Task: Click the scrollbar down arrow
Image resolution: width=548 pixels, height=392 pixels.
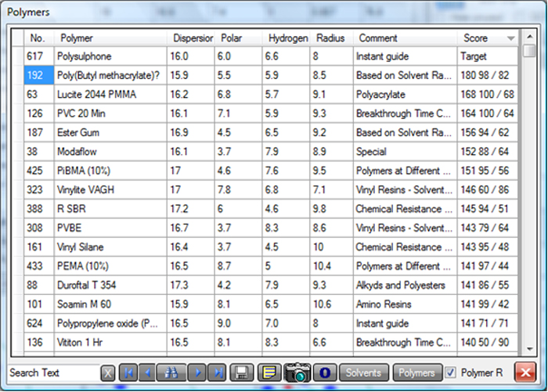Action: 529,349
